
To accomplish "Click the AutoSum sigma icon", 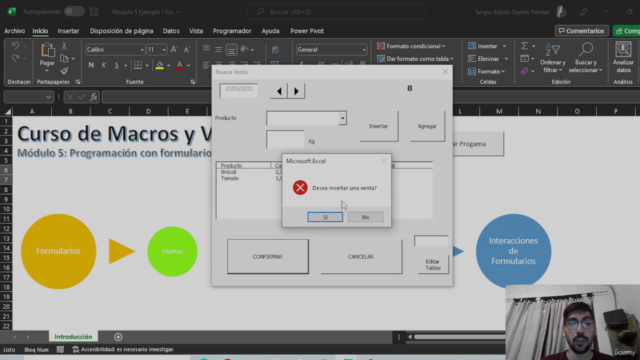I will [x=524, y=46].
